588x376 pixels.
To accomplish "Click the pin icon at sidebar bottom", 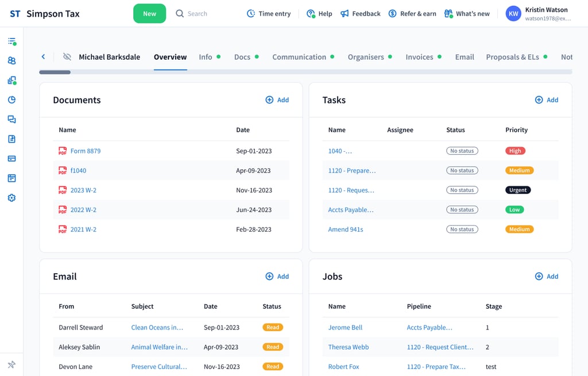I will coord(11,365).
